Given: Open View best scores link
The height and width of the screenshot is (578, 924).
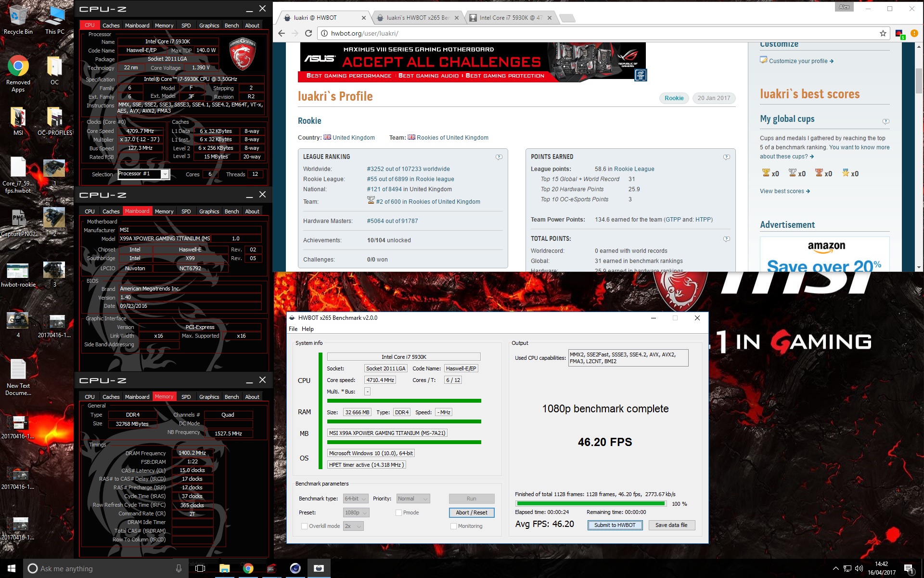Looking at the screenshot, I should (x=785, y=191).
